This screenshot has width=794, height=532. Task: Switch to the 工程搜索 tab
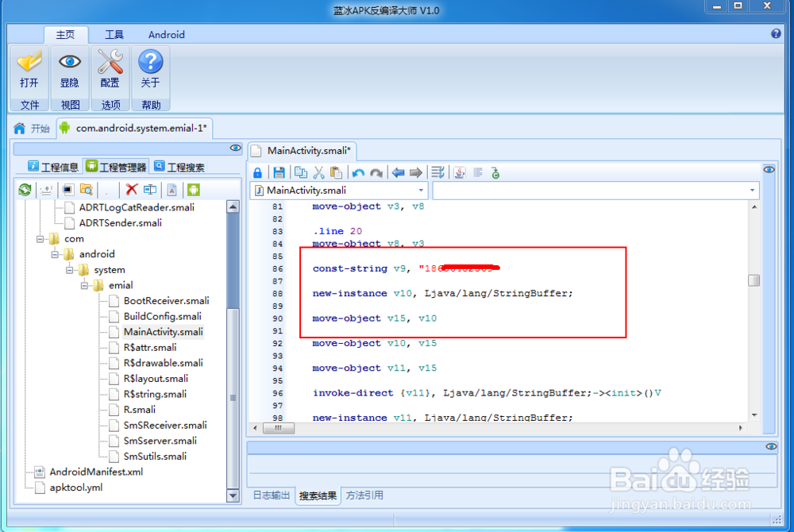click(x=179, y=167)
